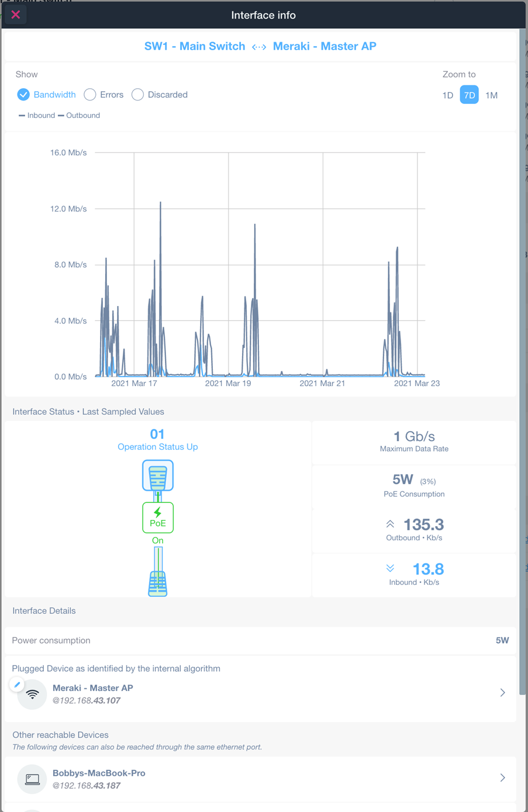Zoom chart to 1M range
Image resolution: width=528 pixels, height=812 pixels.
coord(491,95)
